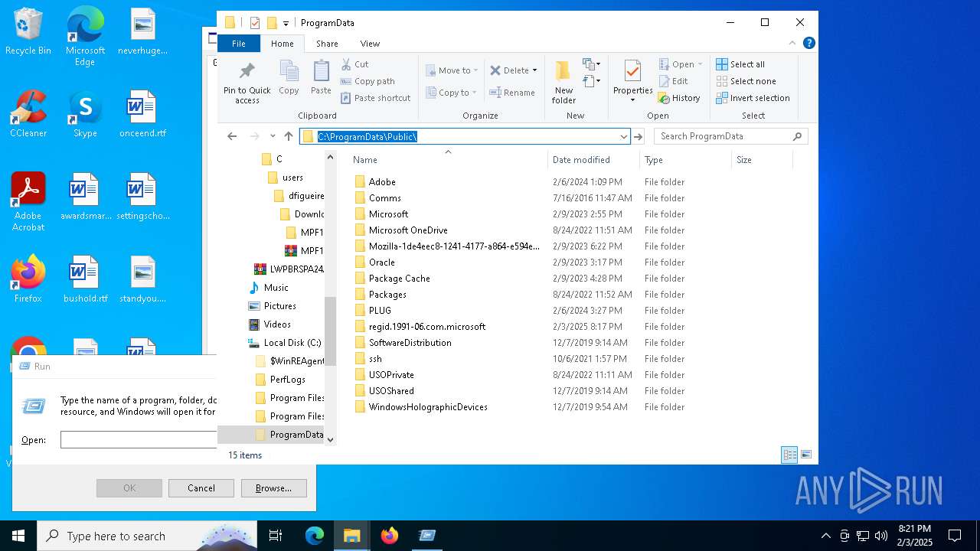
Task: Click the Copy ribbon icon
Action: click(289, 77)
